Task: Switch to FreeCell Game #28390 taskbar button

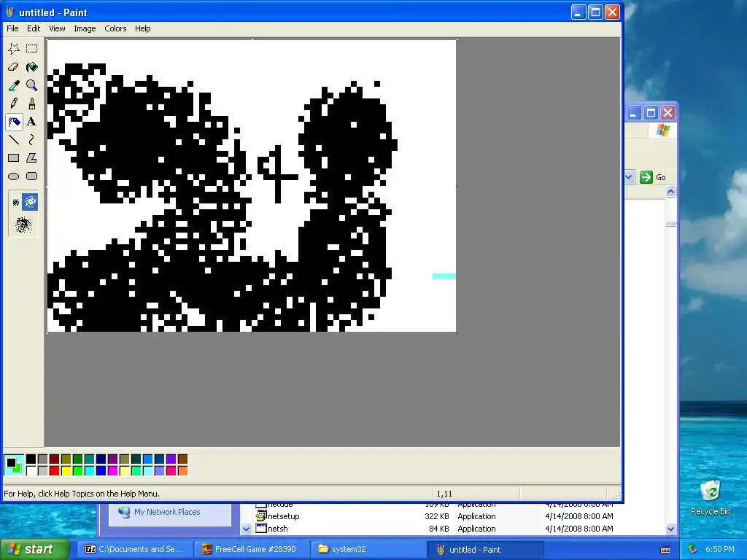Action: click(x=252, y=549)
